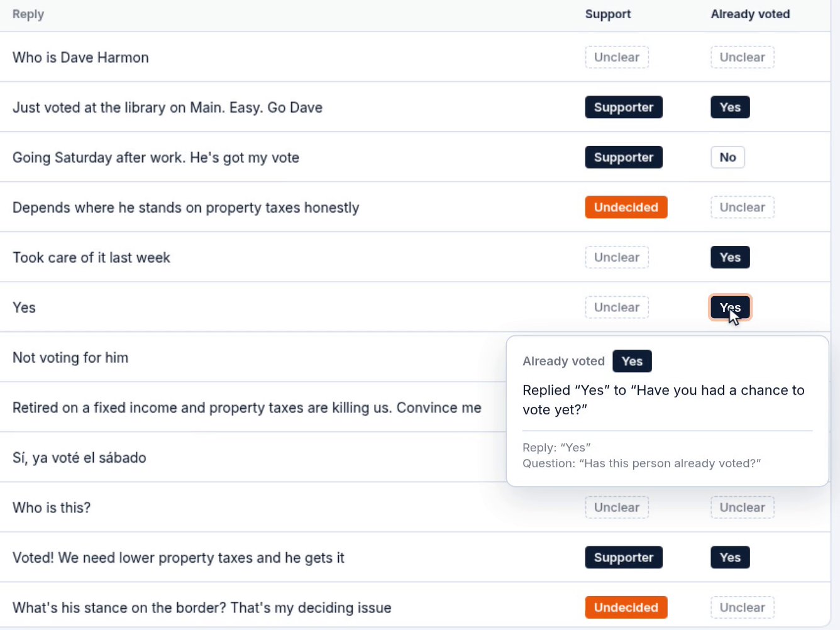This screenshot has height=630, width=840.
Task: Click Unclear voted badge for border stance reply
Action: (742, 607)
